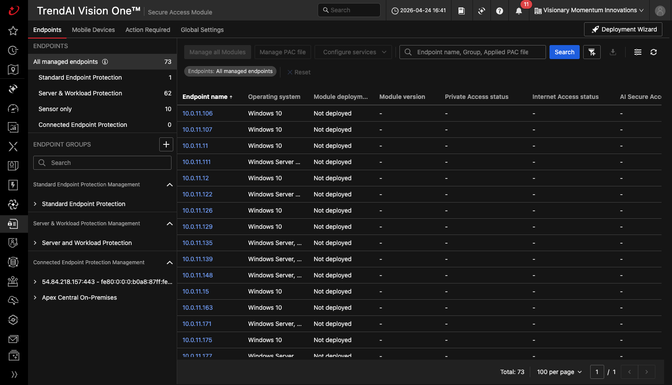Expand Server and Workload Protection tree node
Screen dimensions: 672x385
[35, 243]
